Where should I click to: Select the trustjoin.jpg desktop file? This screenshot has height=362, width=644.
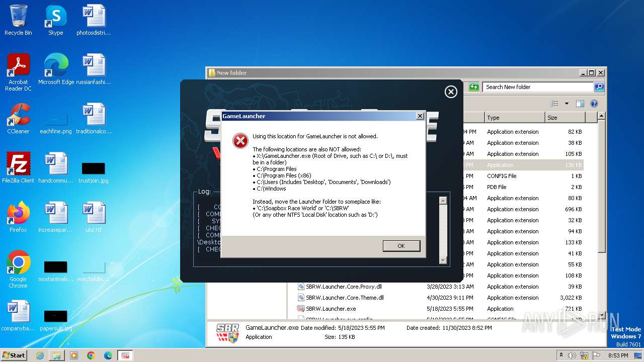point(94,172)
